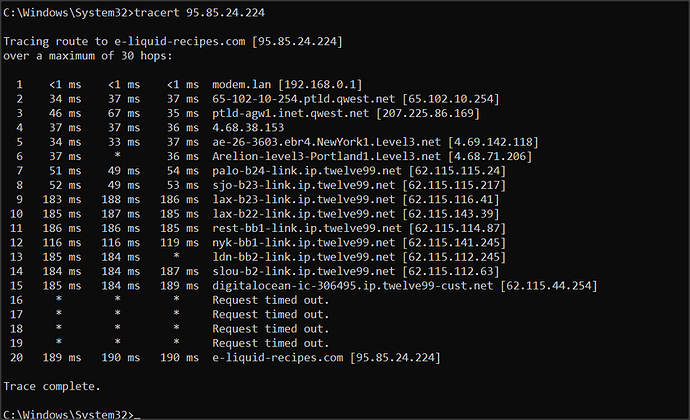Click sjo-b23-link.ip.twelve99.net hostname
Image resolution: width=690 pixels, height=420 pixels.
pyautogui.click(x=304, y=185)
